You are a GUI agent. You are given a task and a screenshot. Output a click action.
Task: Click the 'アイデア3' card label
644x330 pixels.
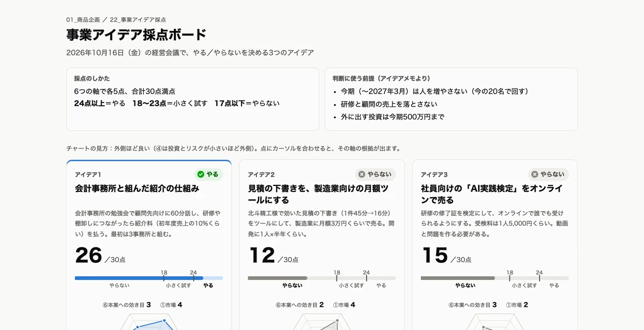[434, 175]
